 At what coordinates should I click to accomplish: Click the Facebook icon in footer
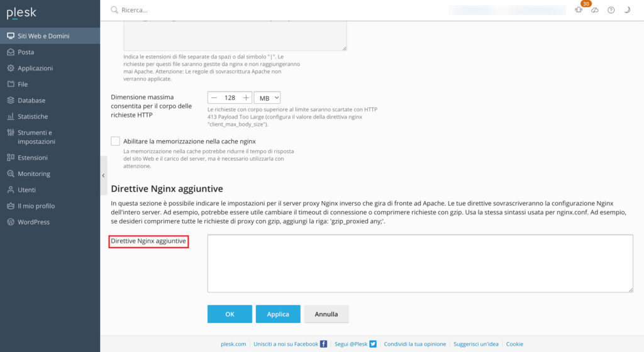324,344
